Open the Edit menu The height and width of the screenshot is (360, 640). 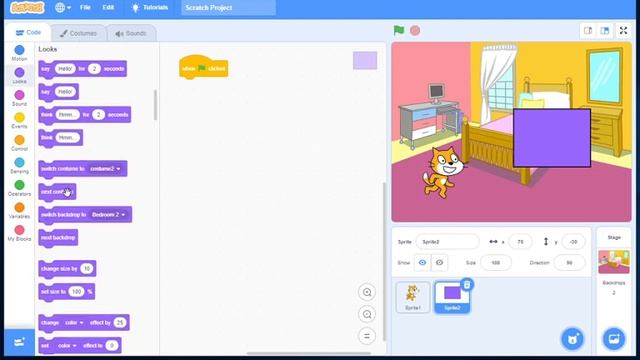click(x=108, y=8)
